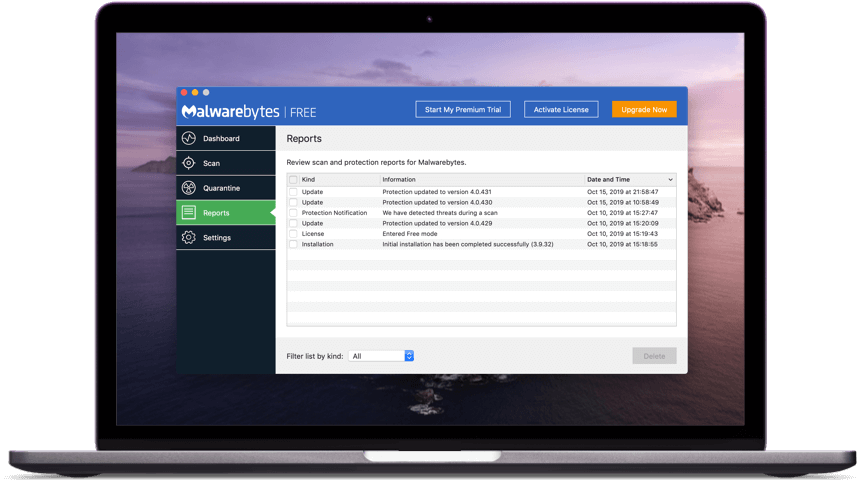Screen dimensions: 864x480
Task: Toggle the select-all checkbox in header
Action: [x=293, y=180]
